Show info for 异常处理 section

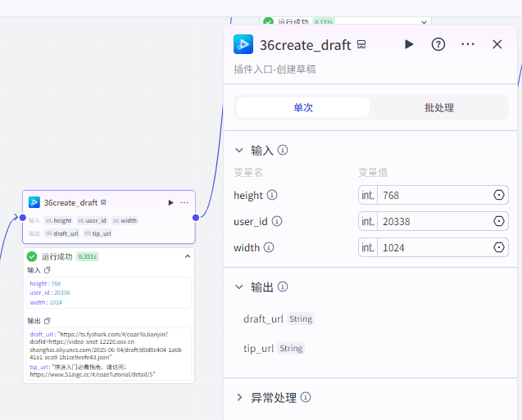tap(306, 397)
